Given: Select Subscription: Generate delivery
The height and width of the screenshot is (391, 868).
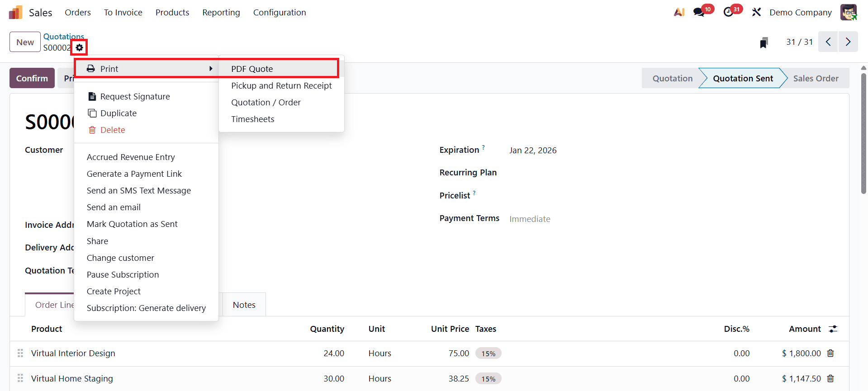Looking at the screenshot, I should (146, 308).
